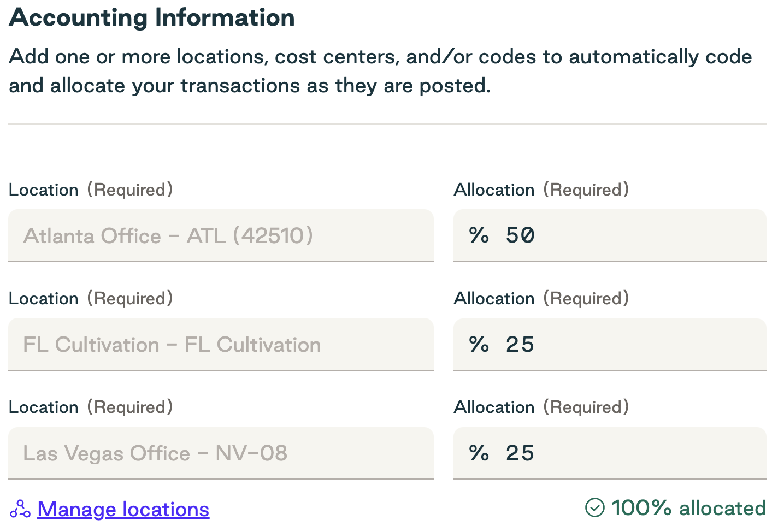778x532 pixels.
Task: Select the FL Cultivation location field
Action: click(x=221, y=345)
